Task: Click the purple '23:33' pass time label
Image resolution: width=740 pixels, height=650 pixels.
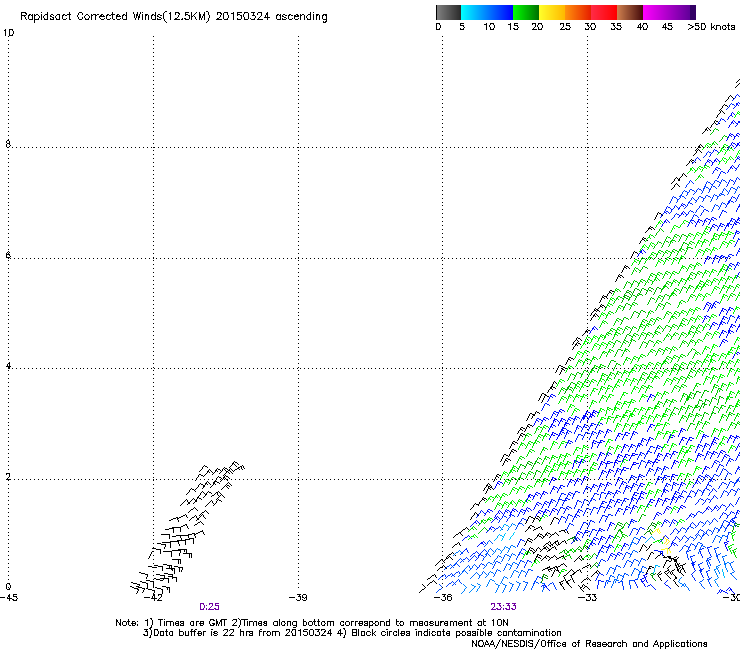Action: pos(503,607)
